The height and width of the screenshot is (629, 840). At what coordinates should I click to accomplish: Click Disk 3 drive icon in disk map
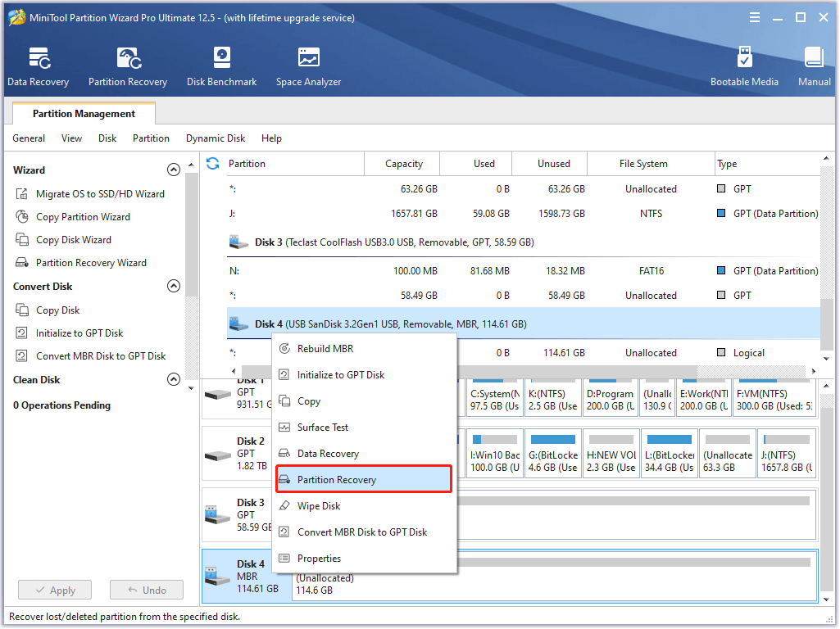[217, 515]
